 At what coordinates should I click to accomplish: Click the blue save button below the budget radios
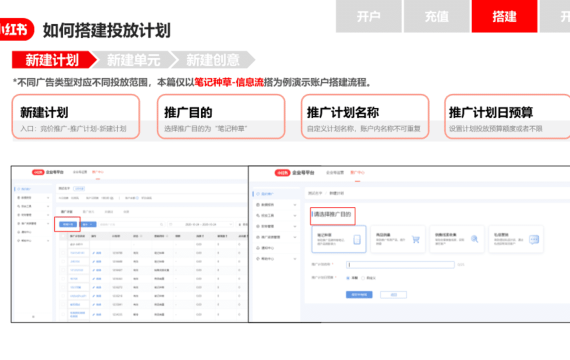tap(359, 295)
